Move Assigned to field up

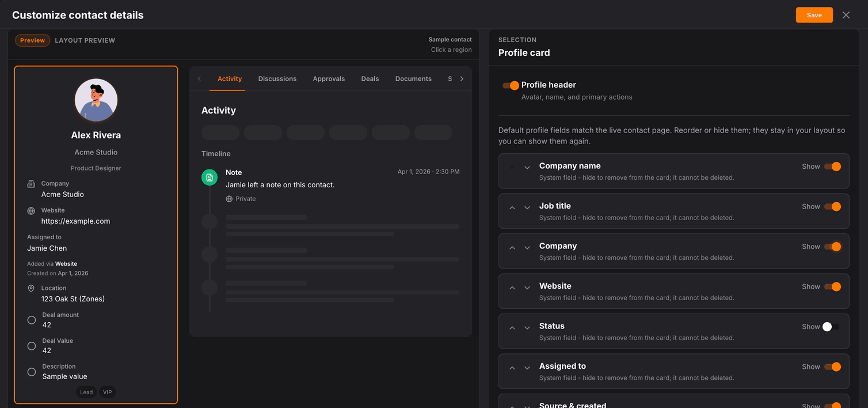click(512, 368)
